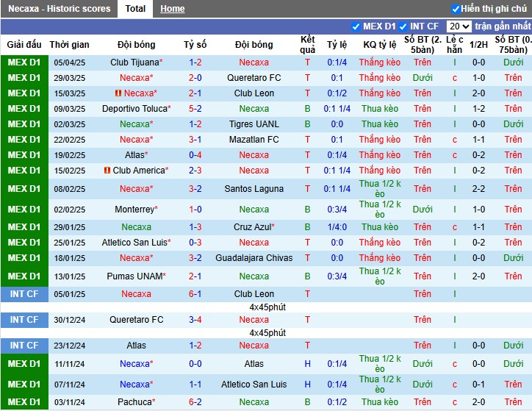532x411 pixels.
Task: Toggle the MEX D1 filter checkbox
Action: 356,26
